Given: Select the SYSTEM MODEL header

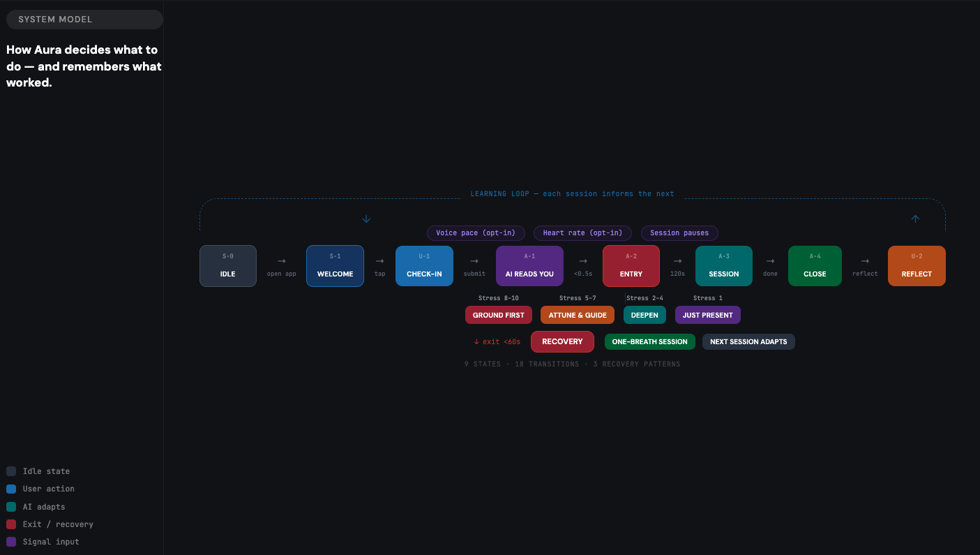Looking at the screenshot, I should click(x=84, y=19).
